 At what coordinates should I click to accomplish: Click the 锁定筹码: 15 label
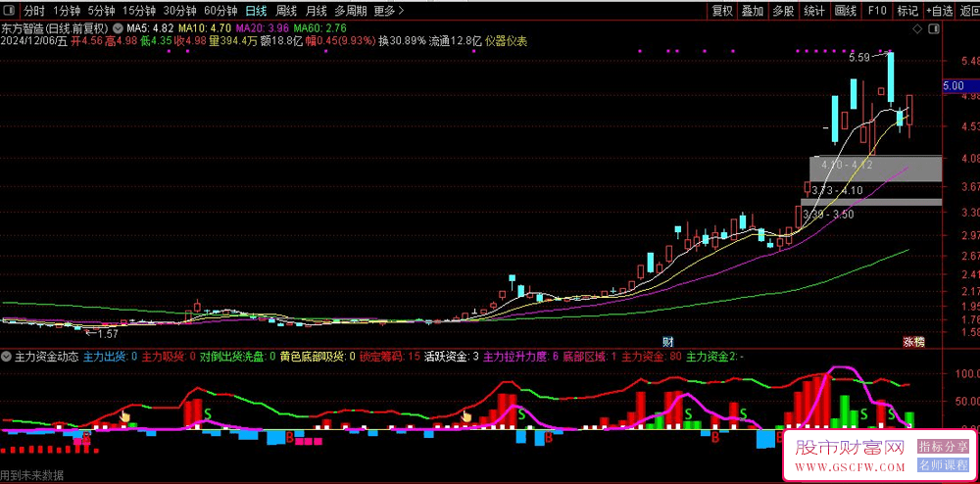pos(390,357)
